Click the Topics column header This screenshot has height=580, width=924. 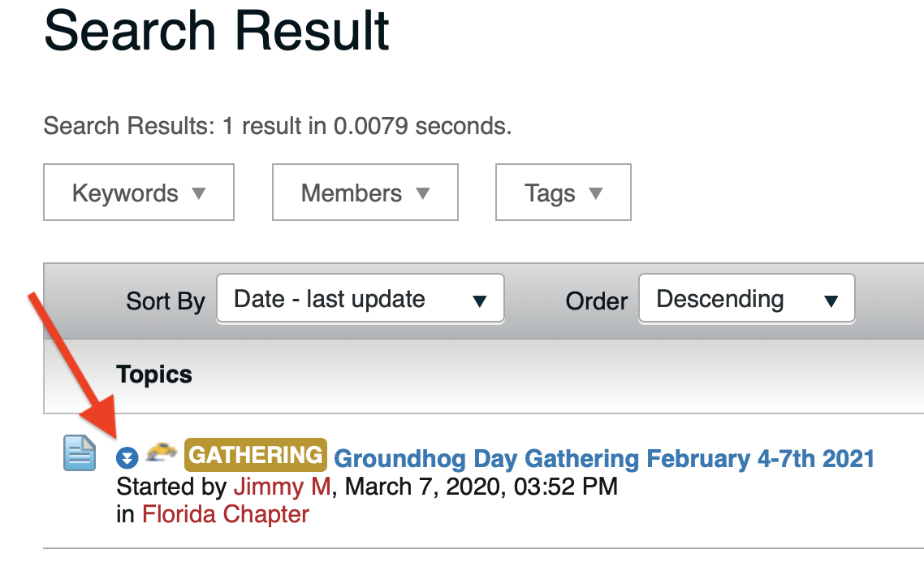pyautogui.click(x=154, y=374)
